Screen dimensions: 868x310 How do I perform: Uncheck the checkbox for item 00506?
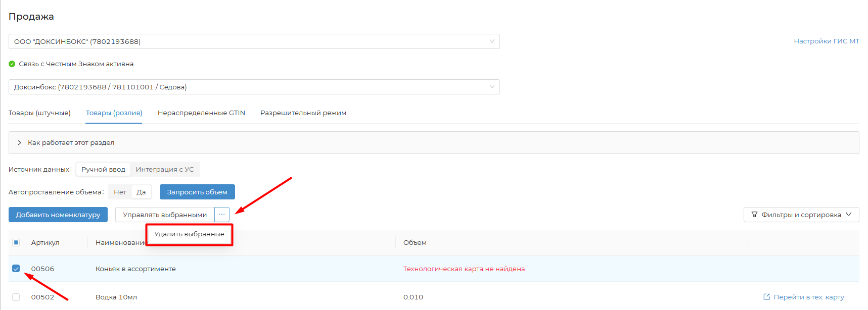coord(16,269)
